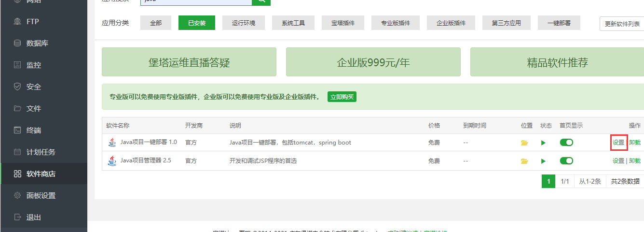Open 设置 for Java项目一键部署 1.0
Image resolution: width=644 pixels, height=232 pixels.
coord(618,143)
